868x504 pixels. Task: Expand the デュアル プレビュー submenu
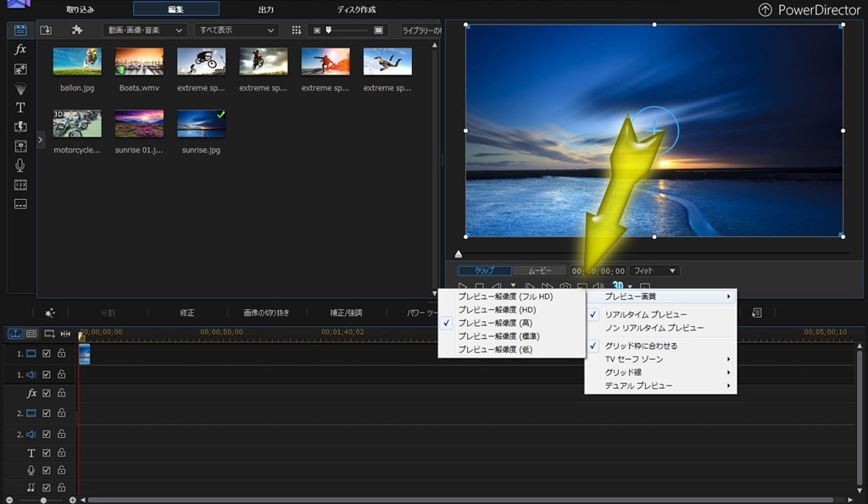tap(660, 385)
